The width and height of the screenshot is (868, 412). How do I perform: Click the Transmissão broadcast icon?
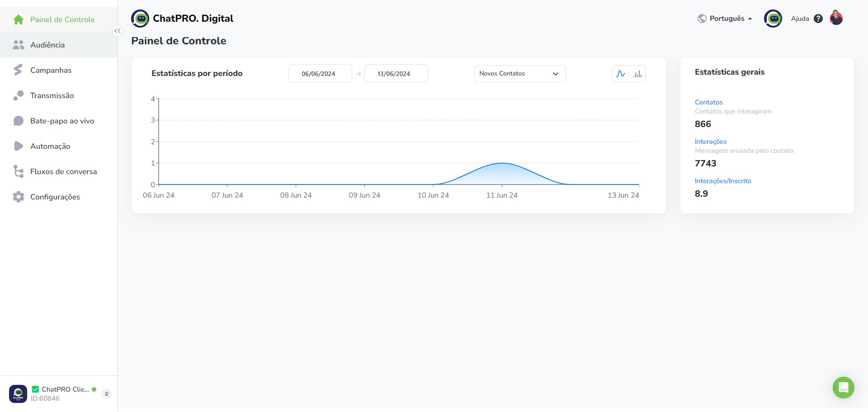coord(19,95)
